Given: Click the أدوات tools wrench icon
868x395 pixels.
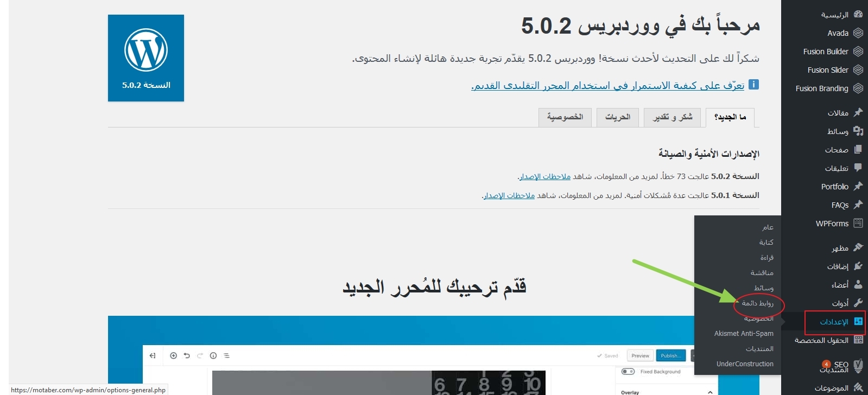Looking at the screenshot, I should pyautogui.click(x=858, y=303).
